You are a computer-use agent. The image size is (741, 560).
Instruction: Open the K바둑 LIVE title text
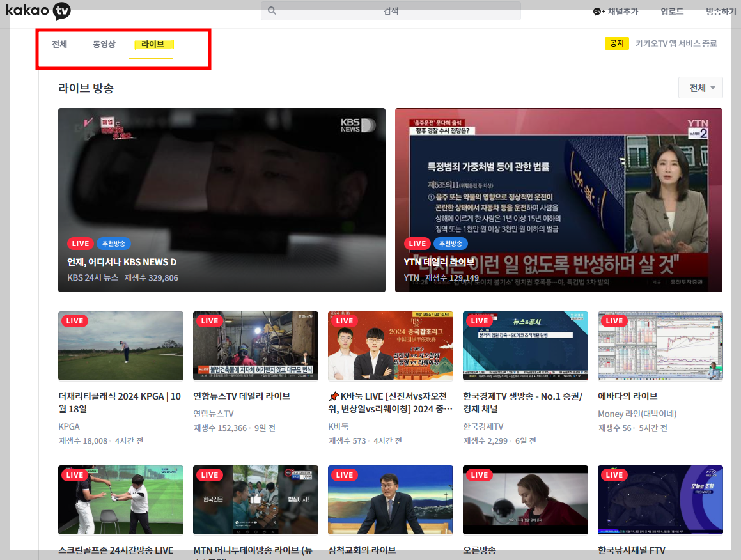pos(391,403)
